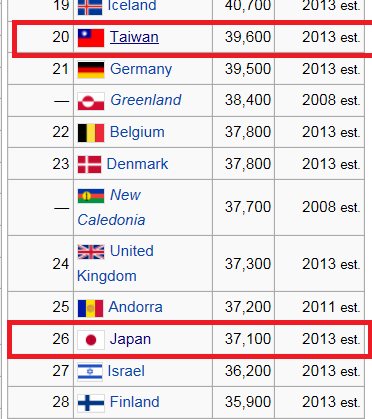Image resolution: width=372 pixels, height=419 pixels.
Task: Click the Germany flag icon
Action: tap(91, 70)
